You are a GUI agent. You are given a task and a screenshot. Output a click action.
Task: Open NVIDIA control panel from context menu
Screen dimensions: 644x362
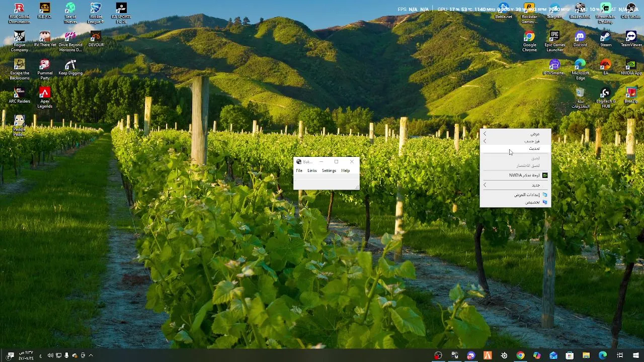pyautogui.click(x=515, y=175)
